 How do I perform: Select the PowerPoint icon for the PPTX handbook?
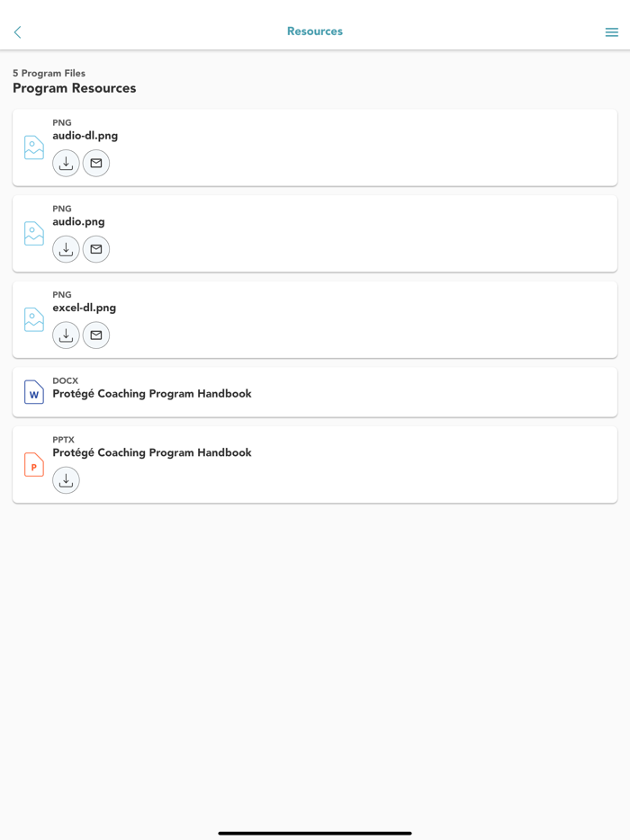point(33,465)
